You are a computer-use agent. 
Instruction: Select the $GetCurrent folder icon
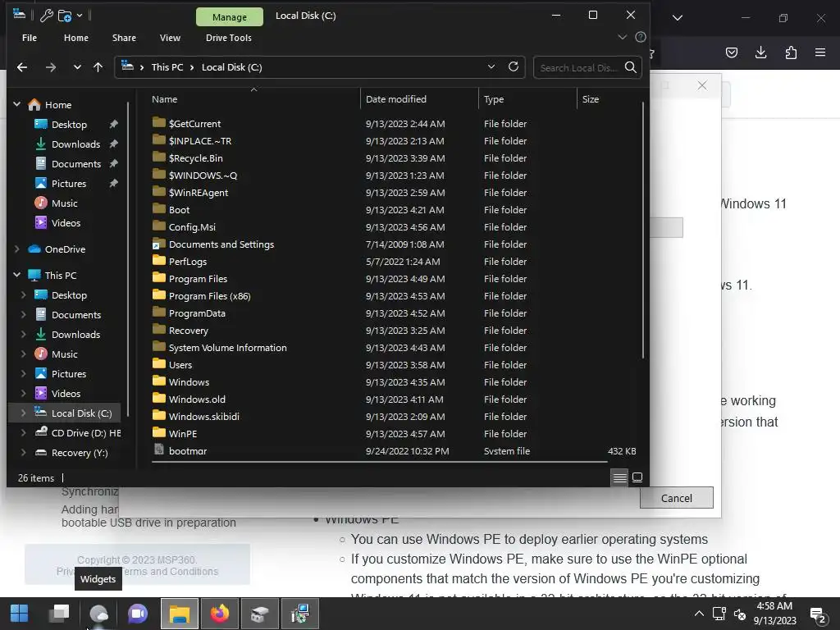pyautogui.click(x=158, y=123)
